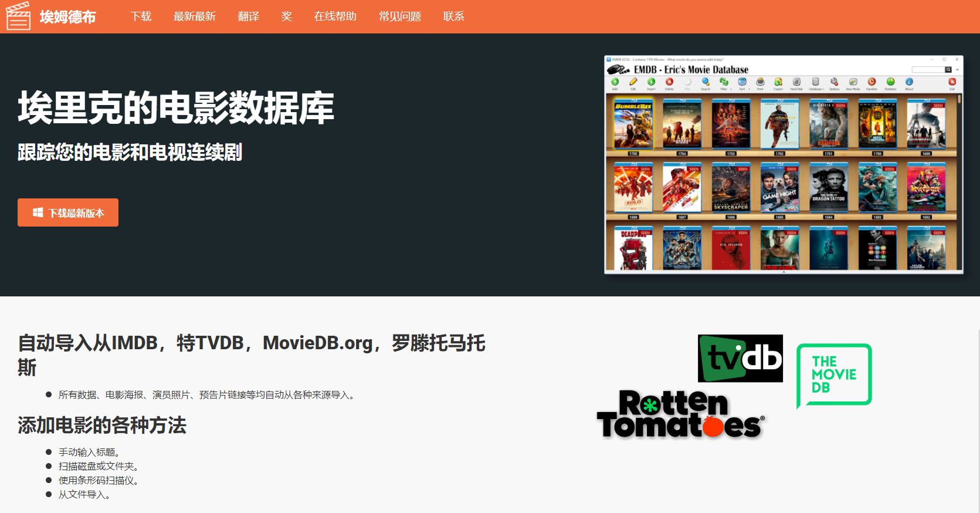Open the 常见问题 menu item
Screen dimensions: 980x513
click(400, 16)
